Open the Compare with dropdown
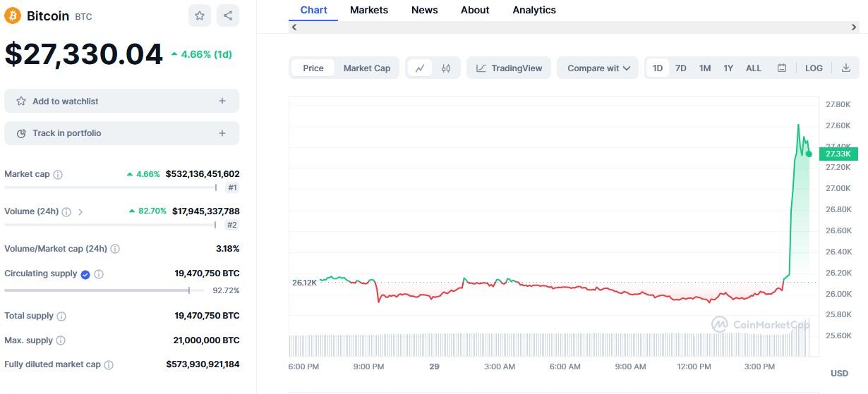The height and width of the screenshot is (394, 868). [x=598, y=68]
